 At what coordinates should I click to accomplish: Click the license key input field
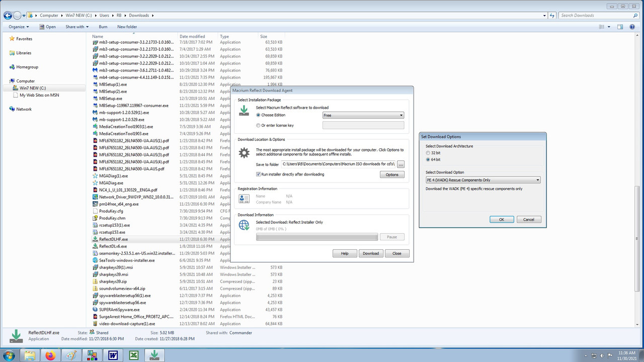(363, 125)
